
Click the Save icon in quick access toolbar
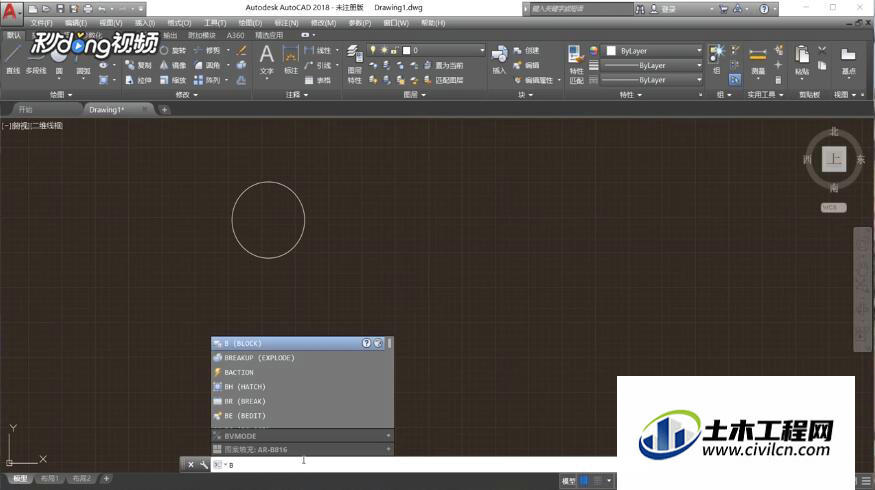tap(61, 9)
